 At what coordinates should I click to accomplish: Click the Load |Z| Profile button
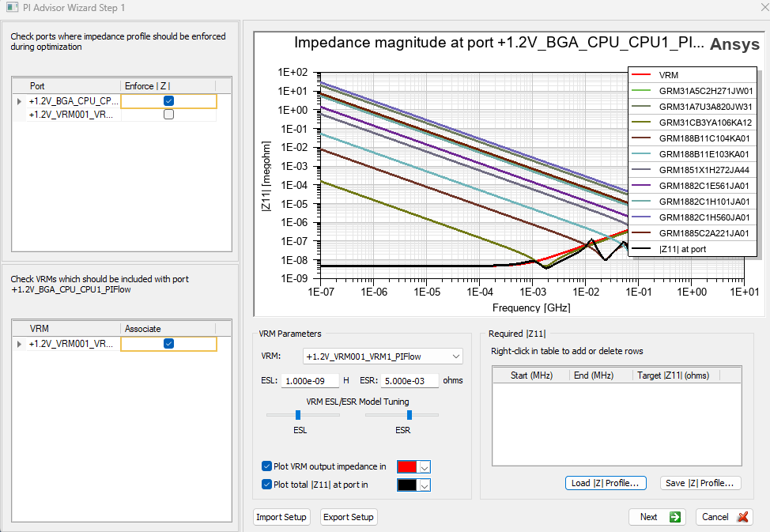point(606,483)
